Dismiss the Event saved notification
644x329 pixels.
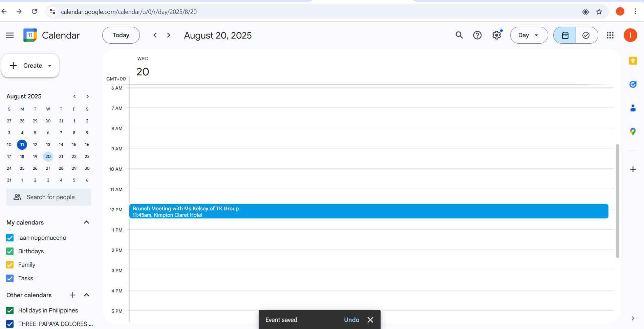click(370, 320)
